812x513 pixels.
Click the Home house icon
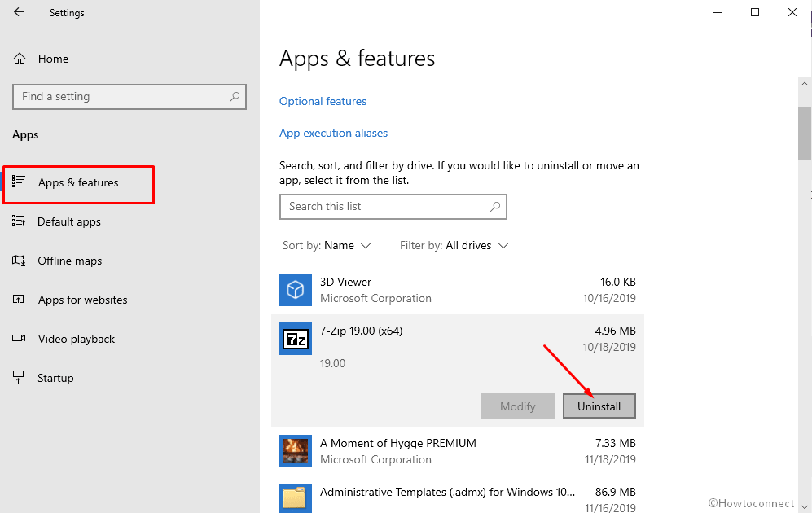20,59
